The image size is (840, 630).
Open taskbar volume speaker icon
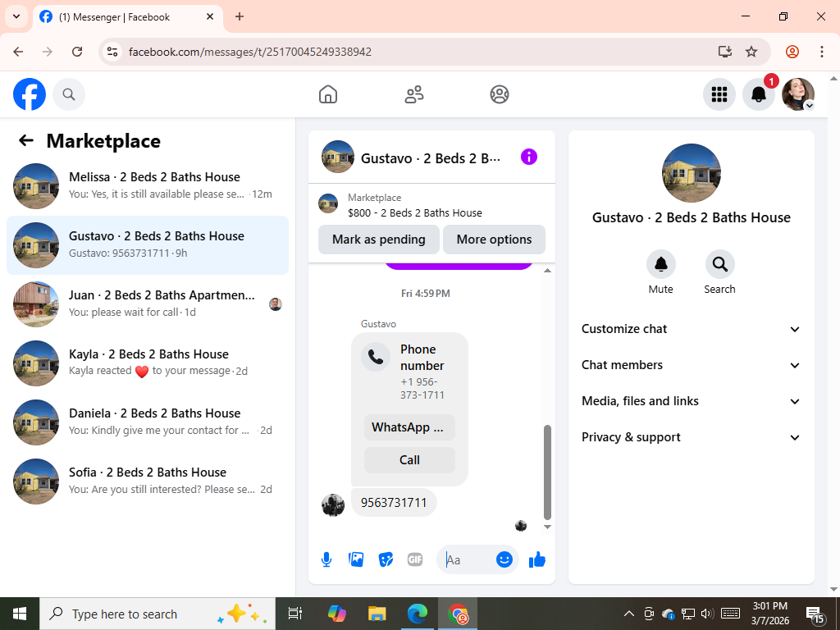[x=707, y=614]
